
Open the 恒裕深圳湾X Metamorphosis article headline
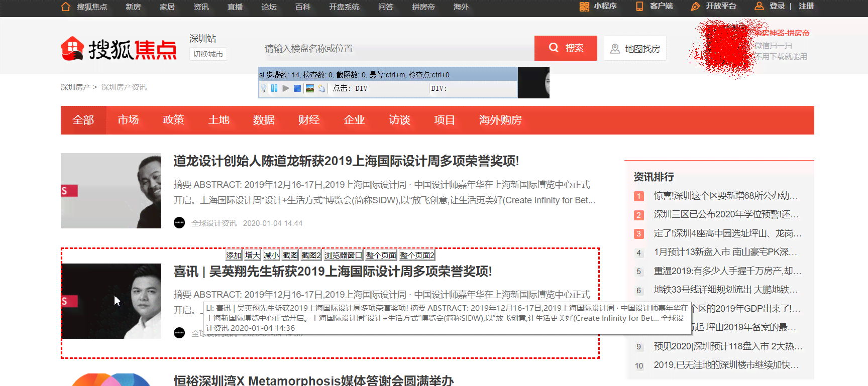pos(313,380)
